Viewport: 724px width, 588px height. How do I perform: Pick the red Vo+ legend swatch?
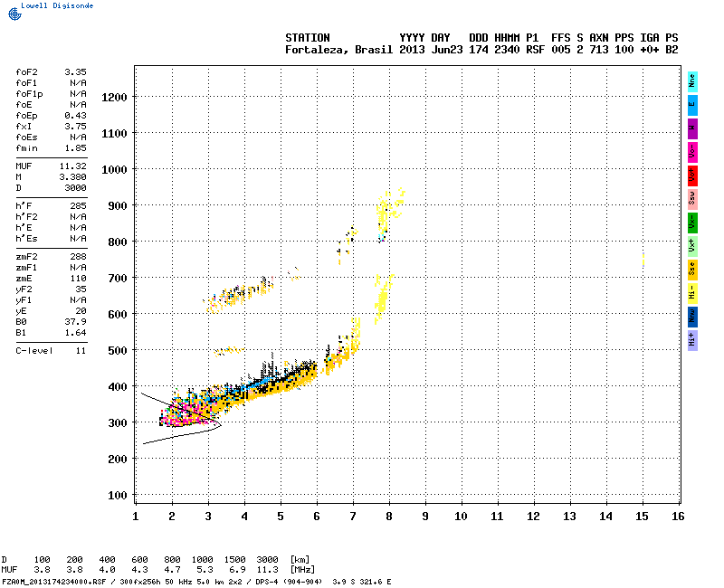(692, 175)
